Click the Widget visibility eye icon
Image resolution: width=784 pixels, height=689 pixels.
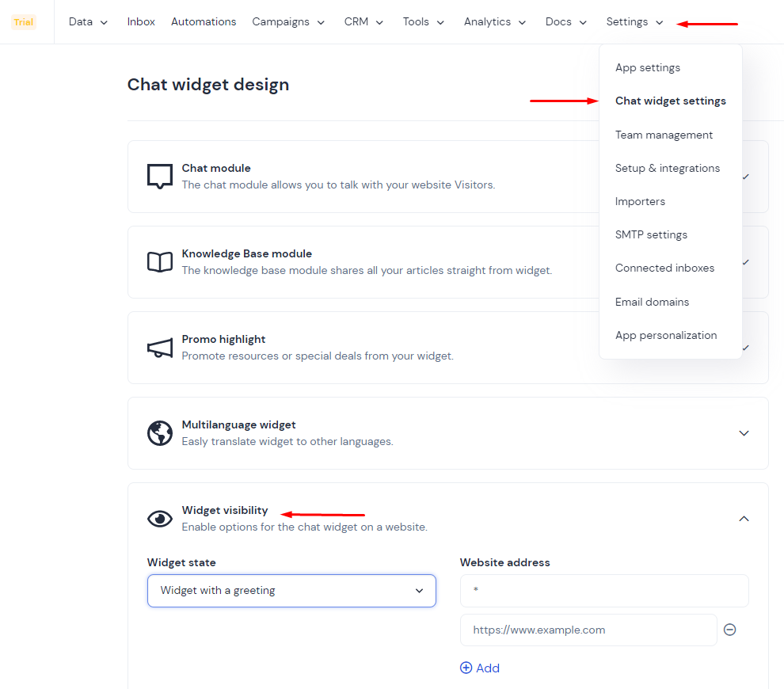tap(160, 519)
